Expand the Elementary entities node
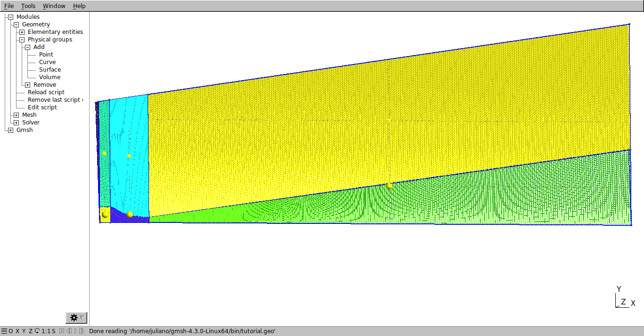 click(x=22, y=32)
